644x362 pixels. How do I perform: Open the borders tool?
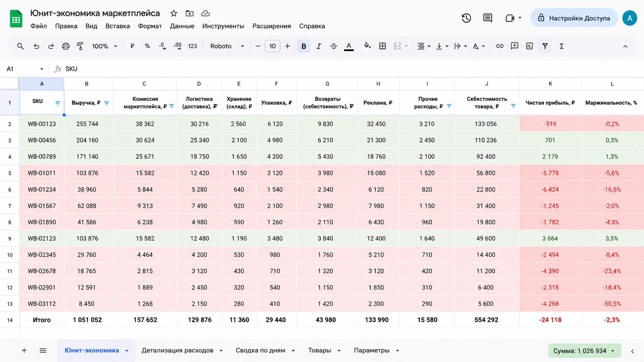tap(382, 46)
